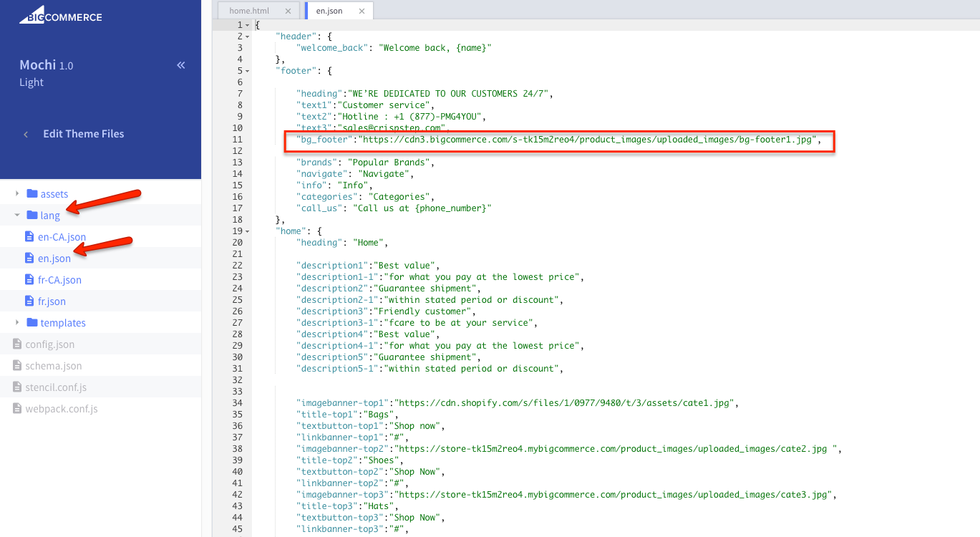Collapse the lang folder arrow
The image size is (980, 537).
click(17, 216)
